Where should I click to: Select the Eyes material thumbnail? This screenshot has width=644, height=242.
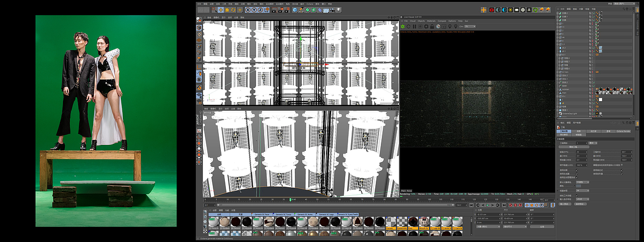(413, 221)
